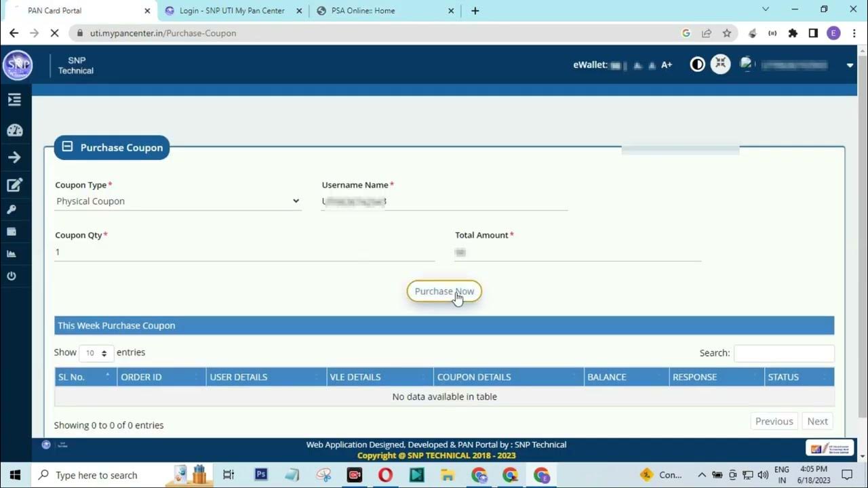This screenshot has width=868, height=488.
Task: Change the Show entries count selector
Action: (96, 353)
